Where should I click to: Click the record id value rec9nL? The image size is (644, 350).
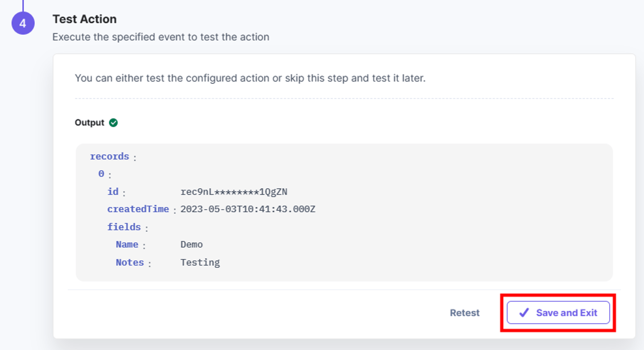(234, 192)
